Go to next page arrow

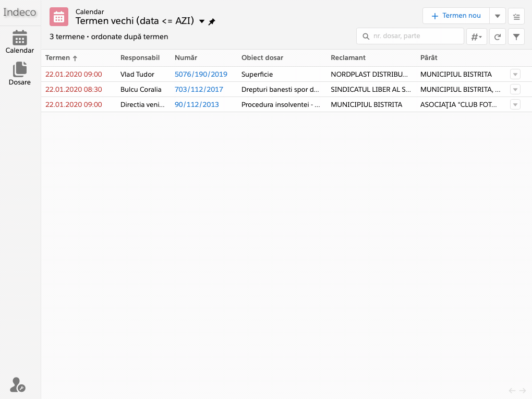(x=523, y=391)
